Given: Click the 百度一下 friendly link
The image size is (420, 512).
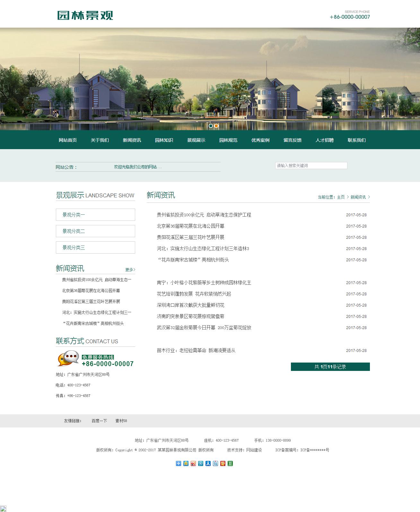Looking at the screenshot, I should click(x=99, y=421).
